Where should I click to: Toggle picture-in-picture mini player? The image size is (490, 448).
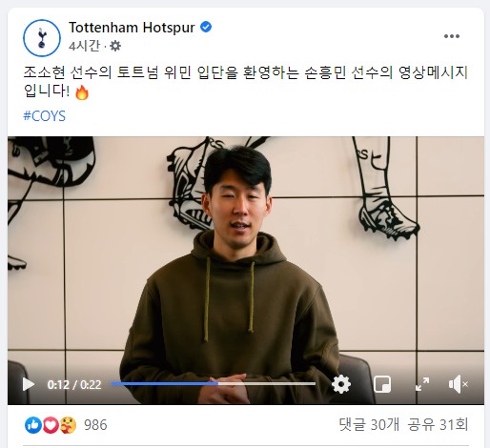coord(382,384)
